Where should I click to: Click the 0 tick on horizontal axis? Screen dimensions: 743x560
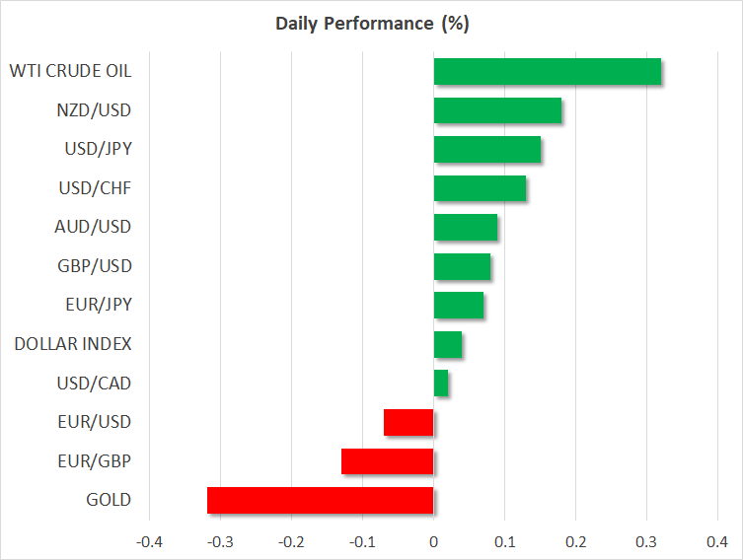[x=433, y=542]
